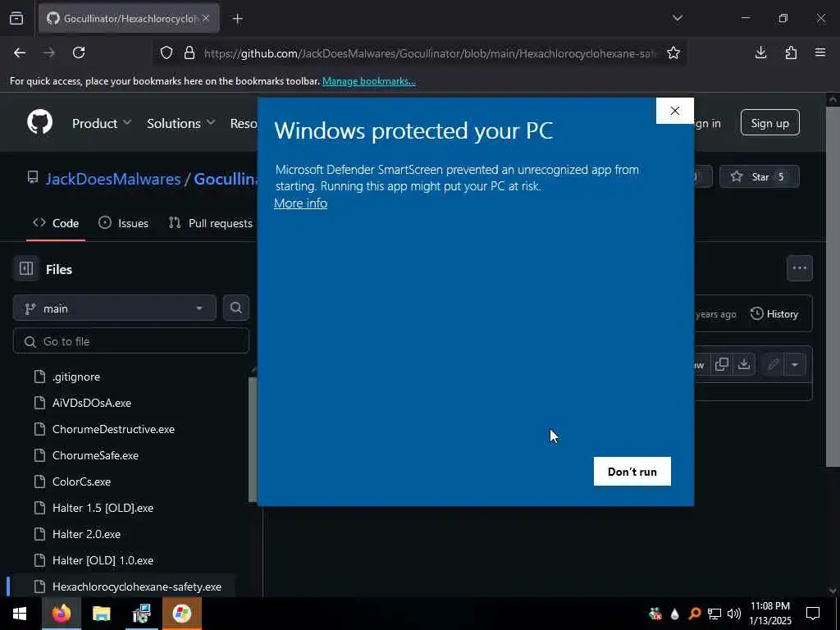Star the repository
The width and height of the screenshot is (840, 630).
tap(760, 177)
